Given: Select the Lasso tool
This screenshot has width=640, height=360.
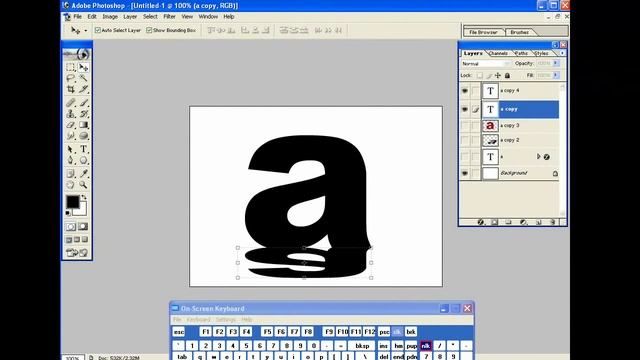Looking at the screenshot, I should click(71, 78).
